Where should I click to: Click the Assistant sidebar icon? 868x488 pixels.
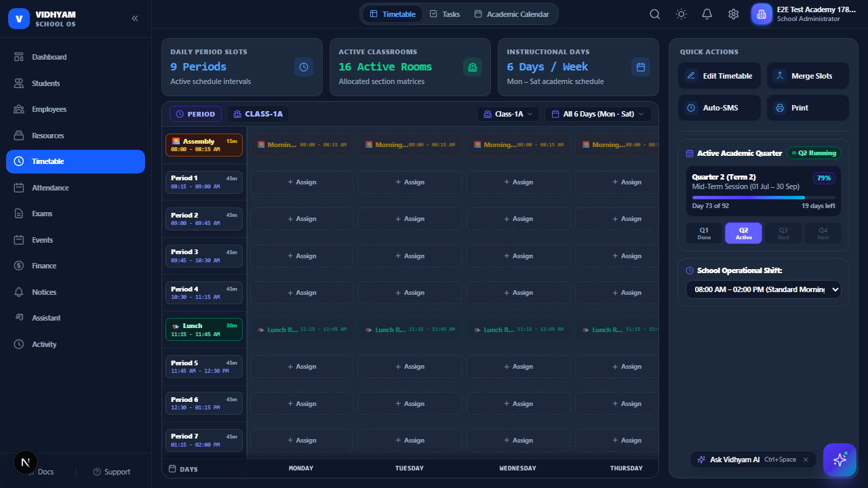click(19, 318)
